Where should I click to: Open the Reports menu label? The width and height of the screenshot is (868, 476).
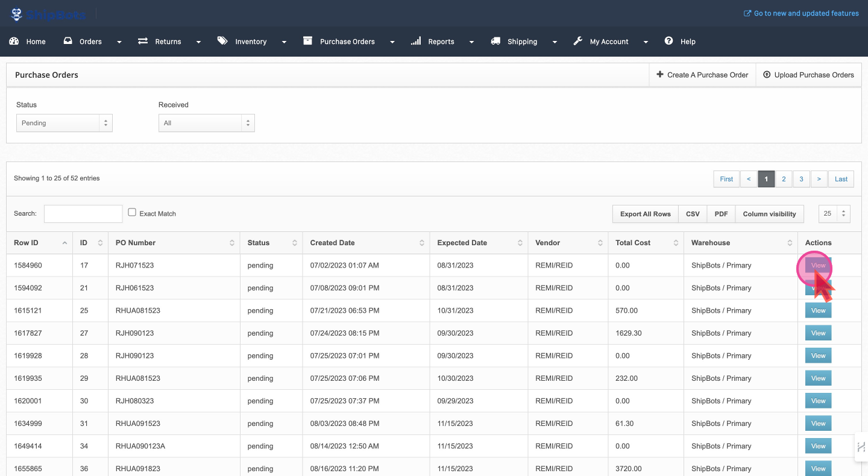pyautogui.click(x=441, y=42)
